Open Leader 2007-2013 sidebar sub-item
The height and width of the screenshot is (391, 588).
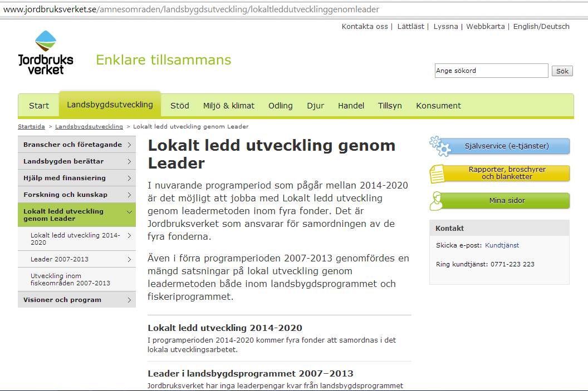tap(76, 259)
